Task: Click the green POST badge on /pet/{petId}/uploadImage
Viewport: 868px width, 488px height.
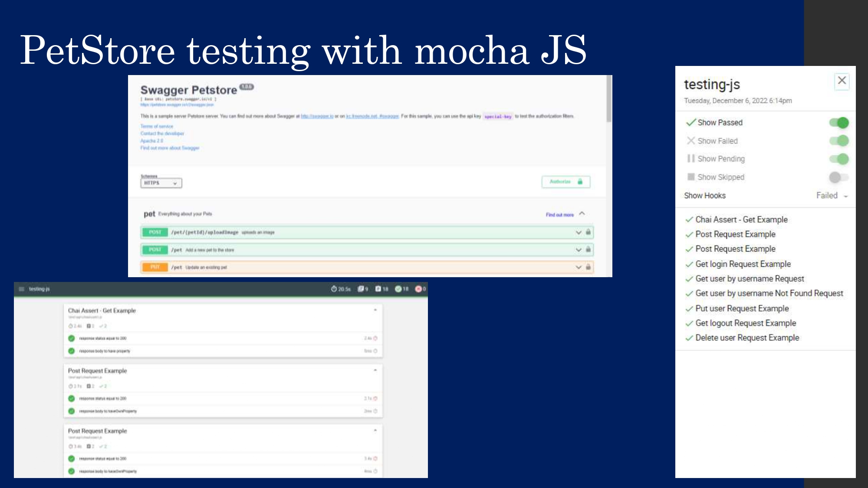Action: [155, 233]
